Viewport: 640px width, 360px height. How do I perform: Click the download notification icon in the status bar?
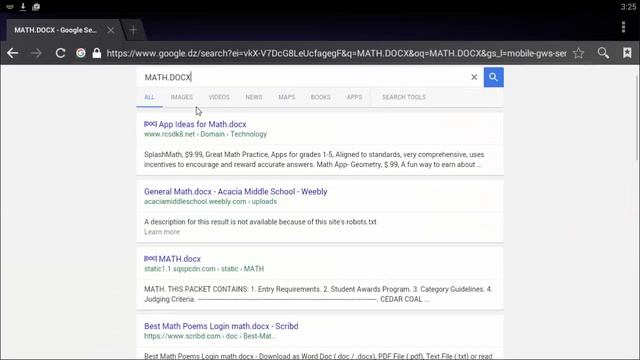[23, 7]
